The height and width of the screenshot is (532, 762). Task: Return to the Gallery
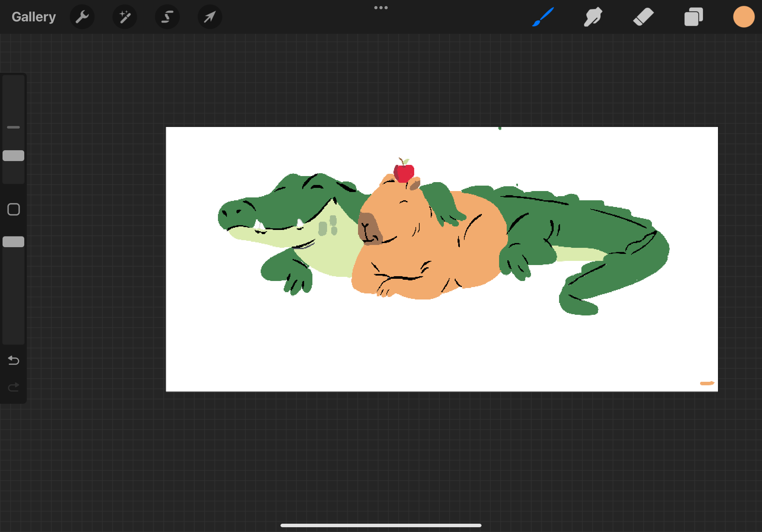tap(34, 17)
